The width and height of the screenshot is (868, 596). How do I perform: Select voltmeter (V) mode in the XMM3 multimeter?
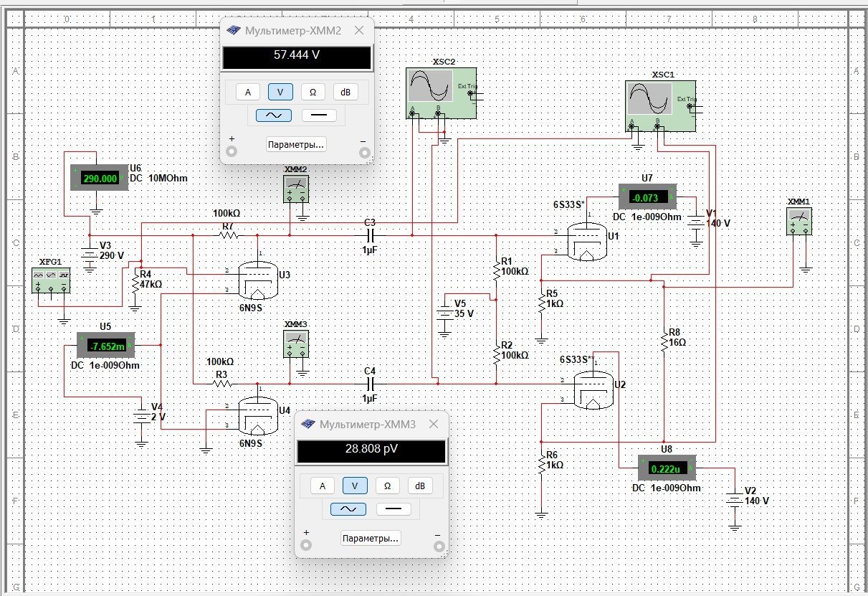point(354,486)
